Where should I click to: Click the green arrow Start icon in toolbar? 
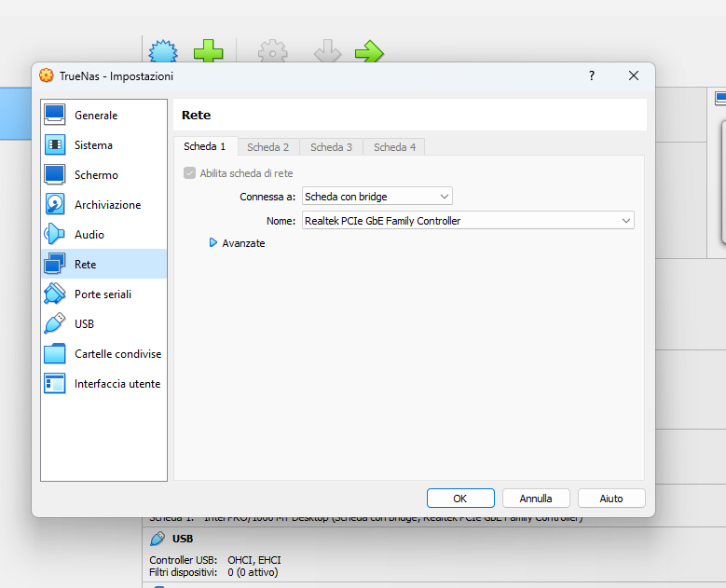click(x=369, y=51)
